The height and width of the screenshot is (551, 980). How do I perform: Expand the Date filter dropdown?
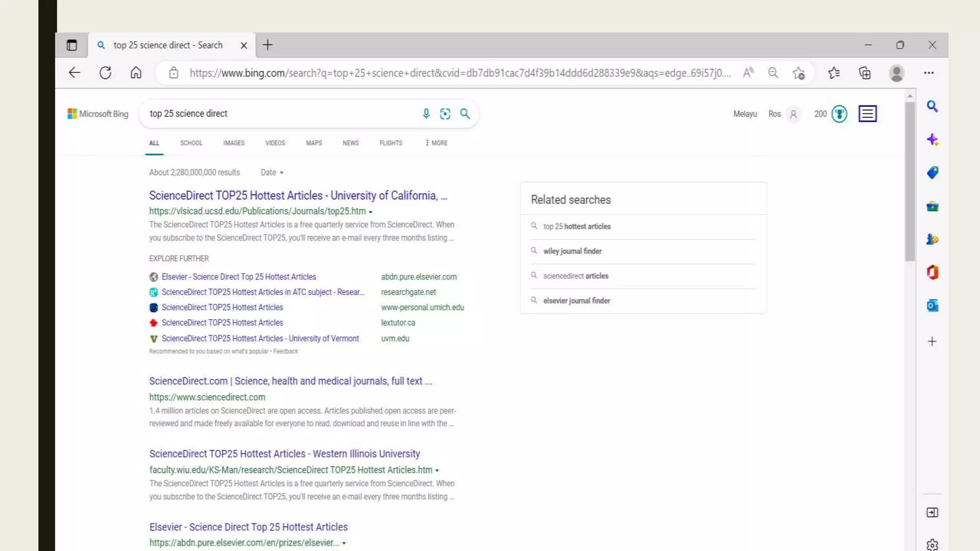[x=272, y=173]
